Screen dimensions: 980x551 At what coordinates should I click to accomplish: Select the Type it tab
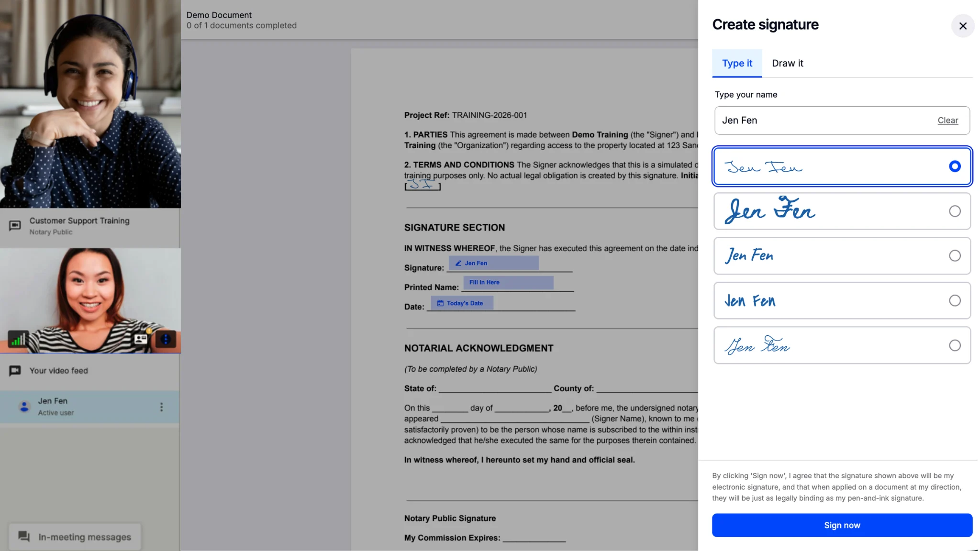(737, 63)
